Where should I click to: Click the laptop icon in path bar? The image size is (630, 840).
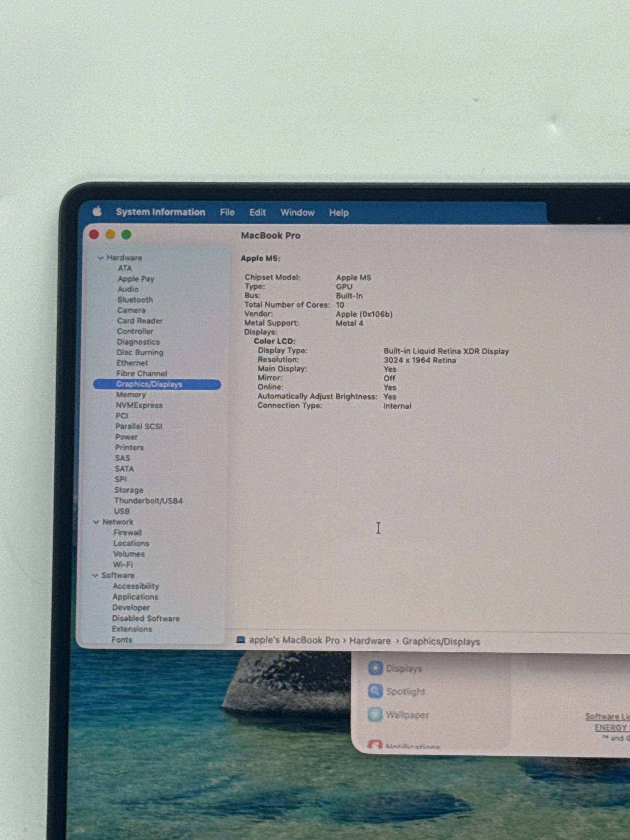241,640
